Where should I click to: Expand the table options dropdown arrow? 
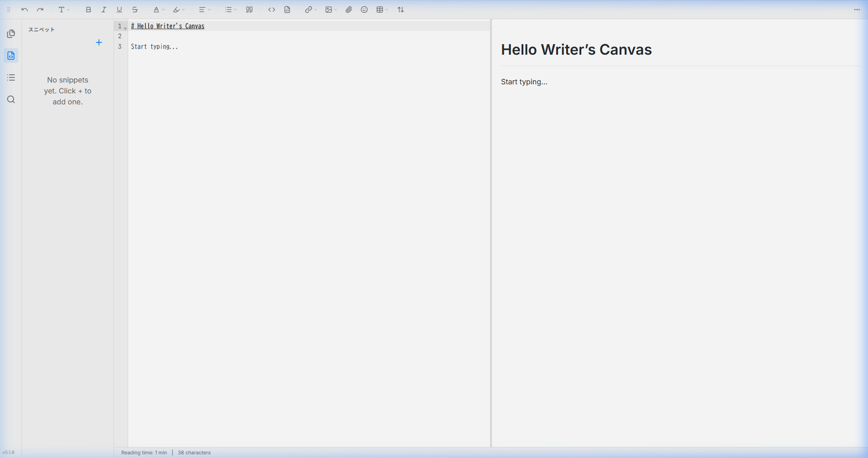[387, 10]
